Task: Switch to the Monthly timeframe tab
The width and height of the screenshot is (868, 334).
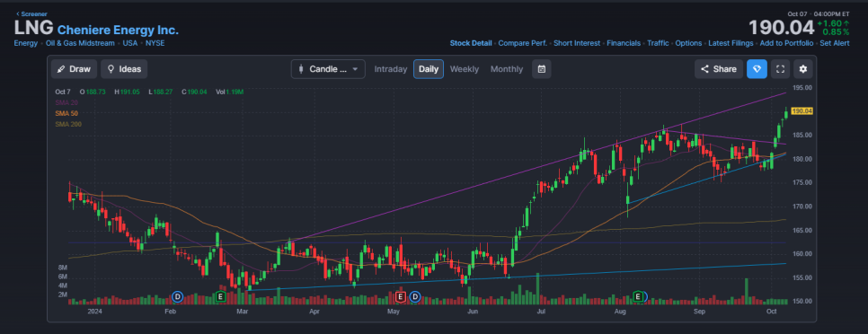Action: click(507, 69)
